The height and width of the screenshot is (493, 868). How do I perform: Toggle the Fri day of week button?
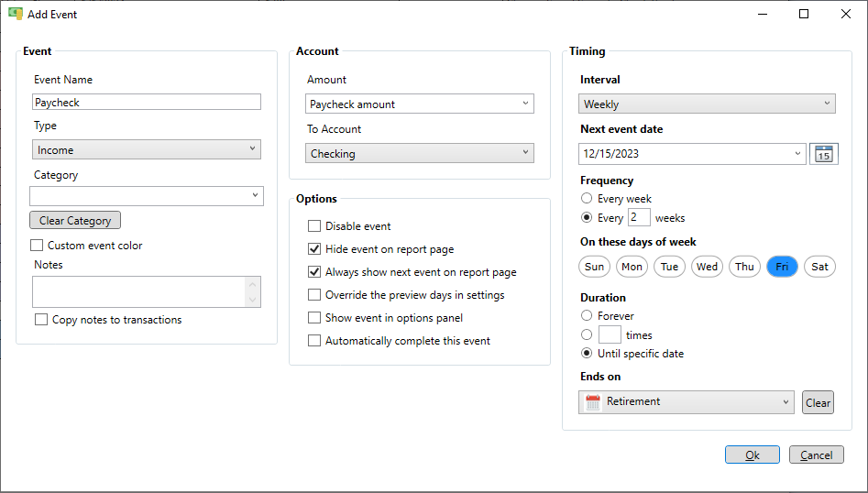(782, 267)
